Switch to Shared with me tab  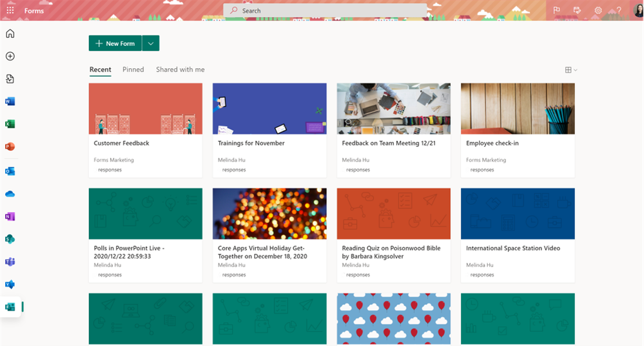coord(181,70)
